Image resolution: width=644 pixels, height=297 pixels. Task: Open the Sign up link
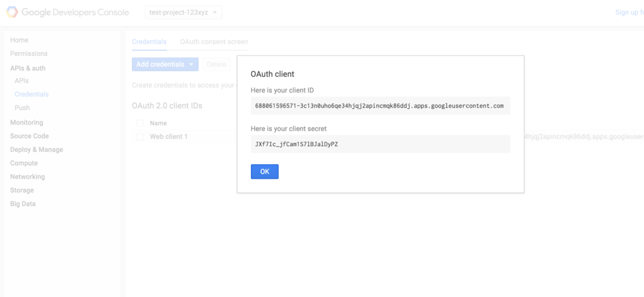pos(629,12)
